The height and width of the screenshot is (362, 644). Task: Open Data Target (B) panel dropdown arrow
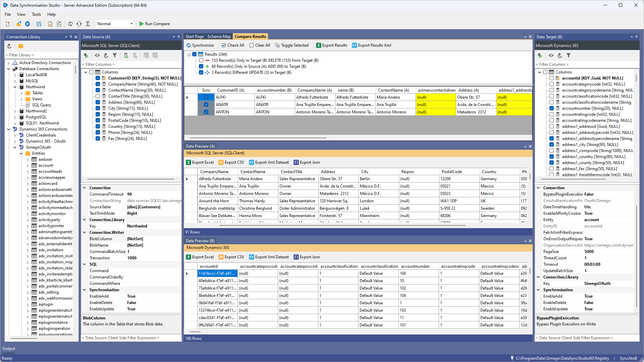tap(632, 37)
